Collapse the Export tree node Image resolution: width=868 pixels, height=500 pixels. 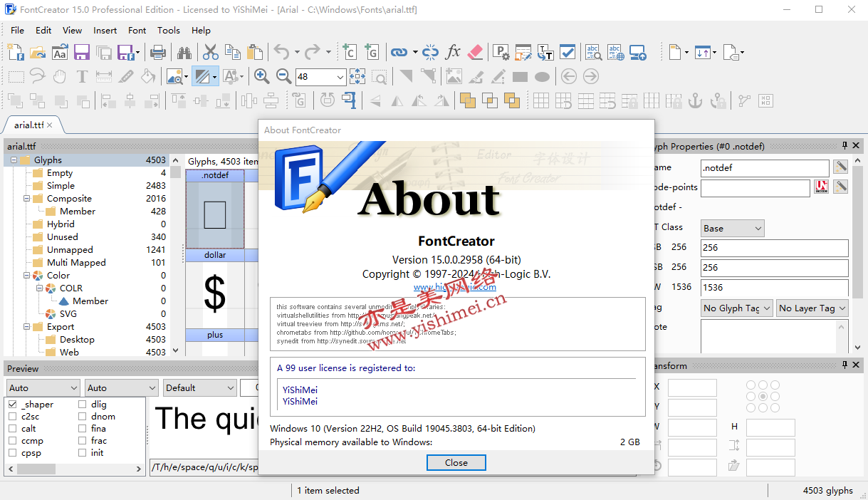click(26, 327)
